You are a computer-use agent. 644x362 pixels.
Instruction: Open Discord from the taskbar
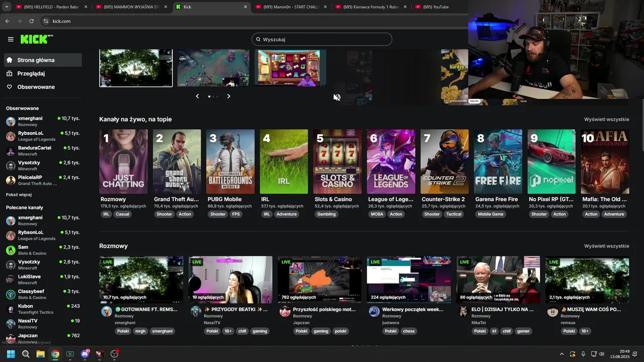[x=85, y=354]
